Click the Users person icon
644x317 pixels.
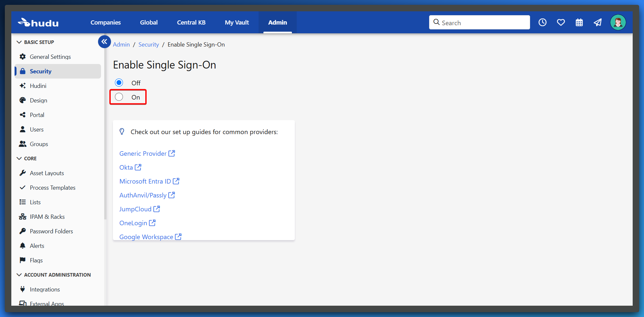23,129
